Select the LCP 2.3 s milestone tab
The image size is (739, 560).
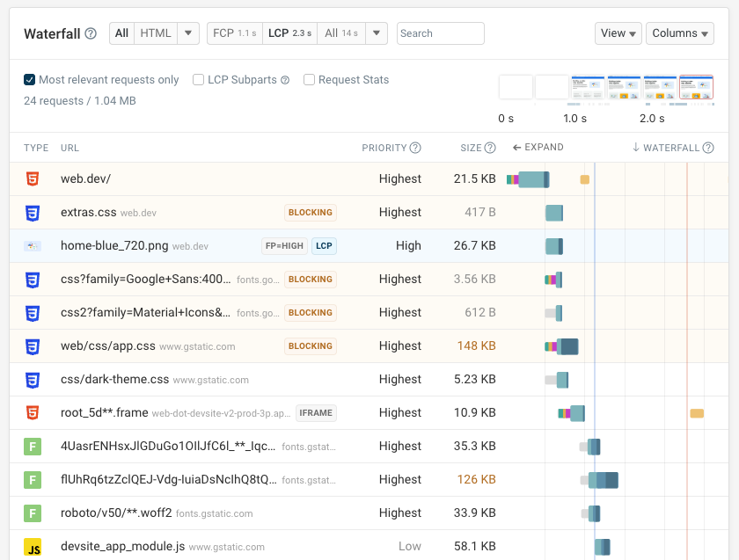[x=289, y=33]
